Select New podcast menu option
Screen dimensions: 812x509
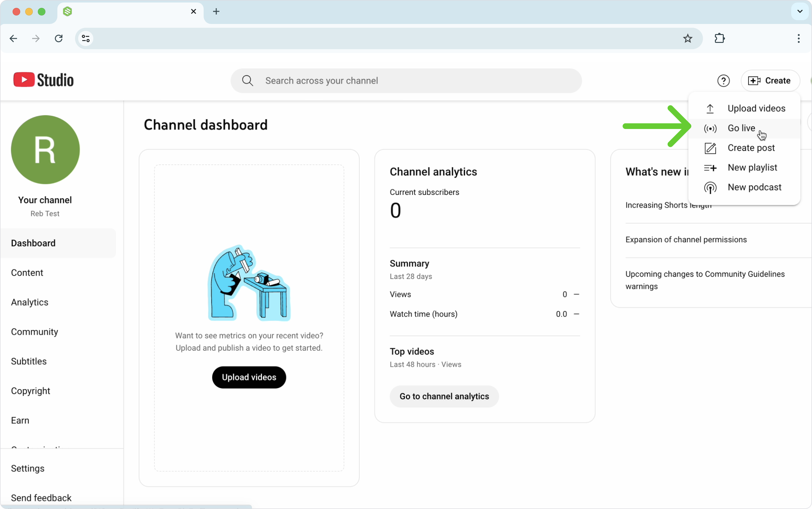click(754, 187)
